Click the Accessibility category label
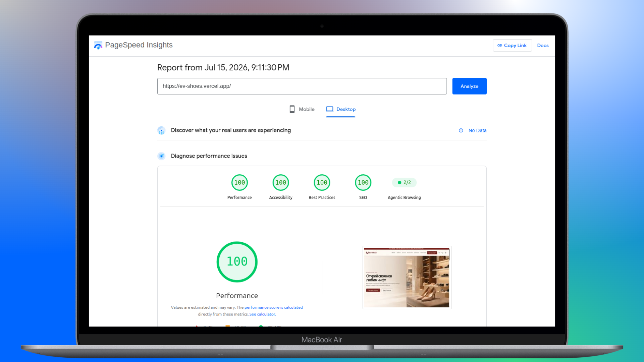 pos(281,198)
